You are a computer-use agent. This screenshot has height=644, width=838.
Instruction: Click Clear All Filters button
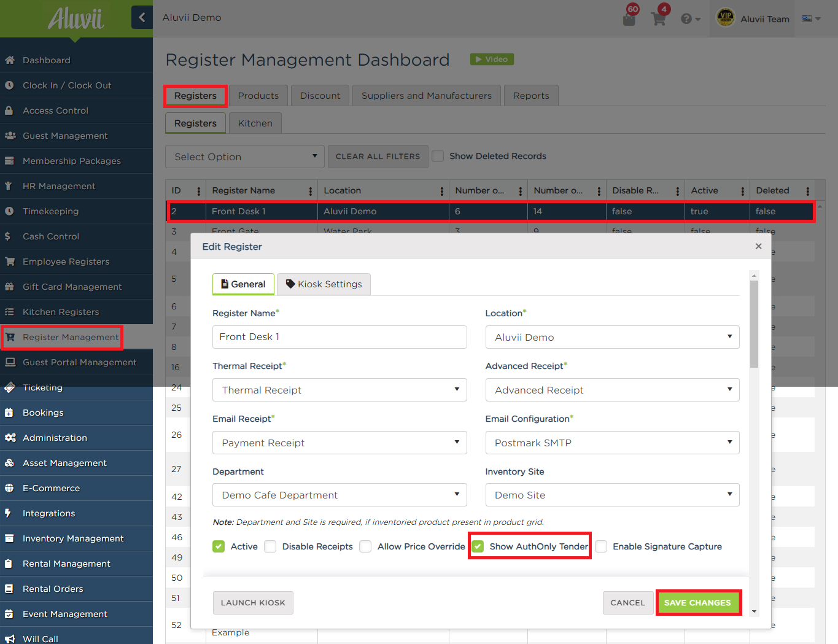[x=378, y=157]
